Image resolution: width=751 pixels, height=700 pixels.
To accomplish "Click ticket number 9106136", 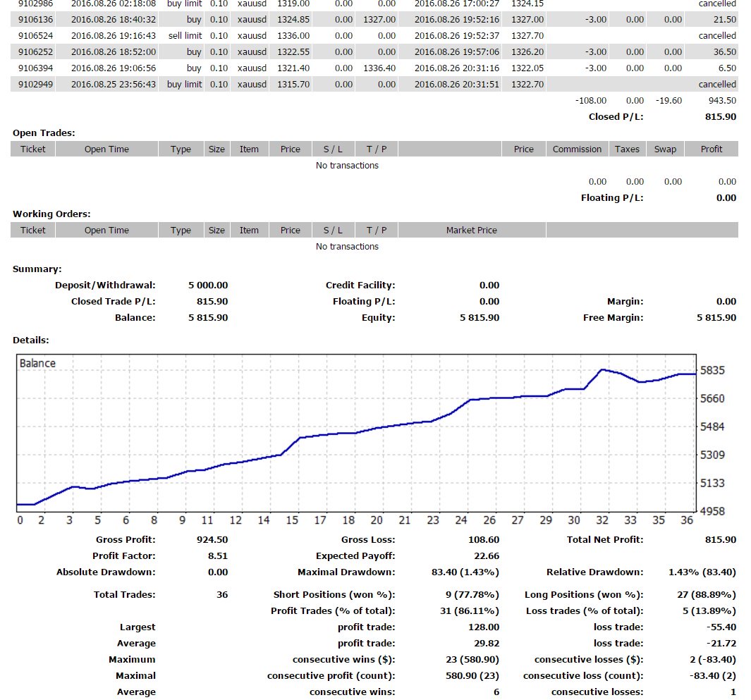I will pos(35,20).
